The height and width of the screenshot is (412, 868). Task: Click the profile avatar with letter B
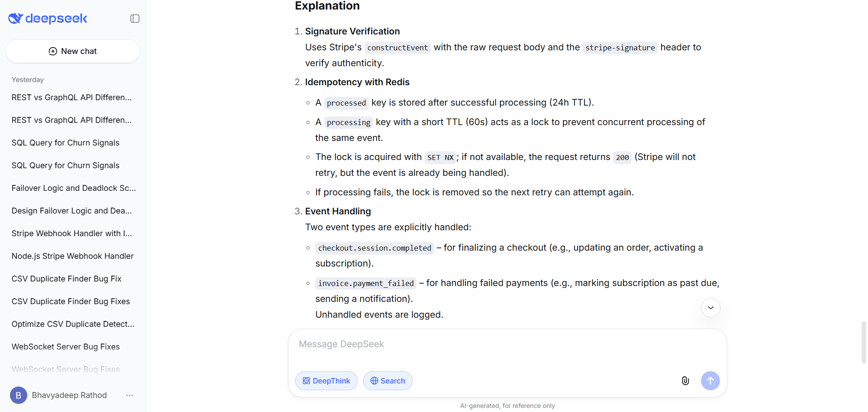18,395
